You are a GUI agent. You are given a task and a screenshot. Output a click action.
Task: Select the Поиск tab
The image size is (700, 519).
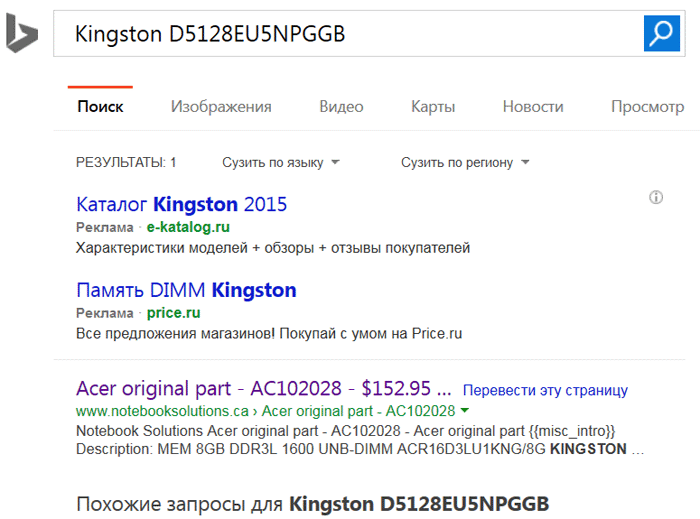tap(100, 107)
